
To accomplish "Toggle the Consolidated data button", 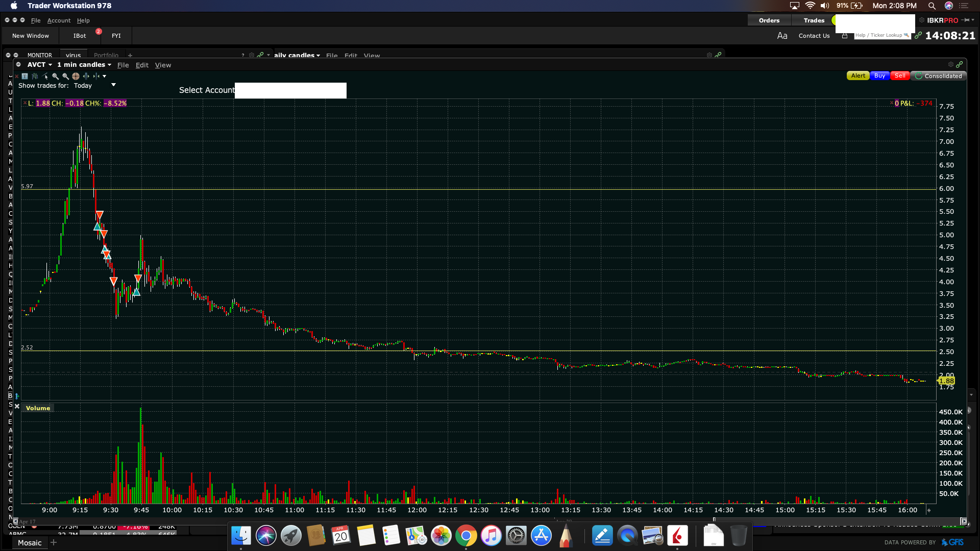I will [x=939, y=76].
